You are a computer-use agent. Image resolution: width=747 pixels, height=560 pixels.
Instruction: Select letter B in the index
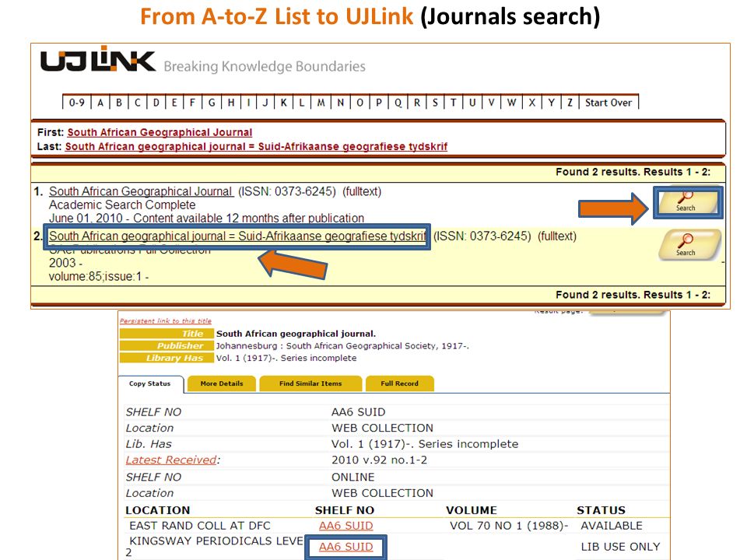coord(119,103)
